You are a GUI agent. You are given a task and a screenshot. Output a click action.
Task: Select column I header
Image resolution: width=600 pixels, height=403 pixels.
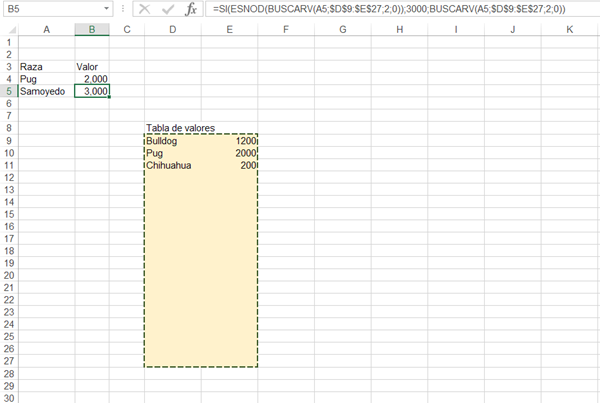click(x=456, y=29)
